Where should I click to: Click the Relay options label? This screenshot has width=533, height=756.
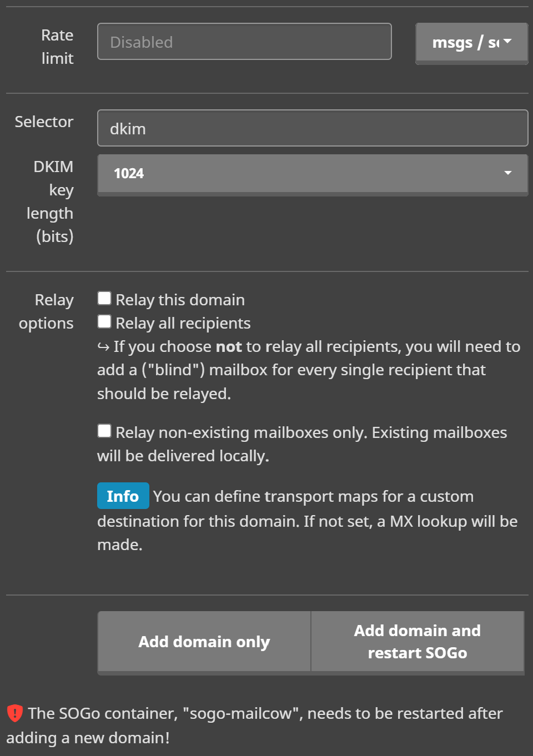click(46, 311)
